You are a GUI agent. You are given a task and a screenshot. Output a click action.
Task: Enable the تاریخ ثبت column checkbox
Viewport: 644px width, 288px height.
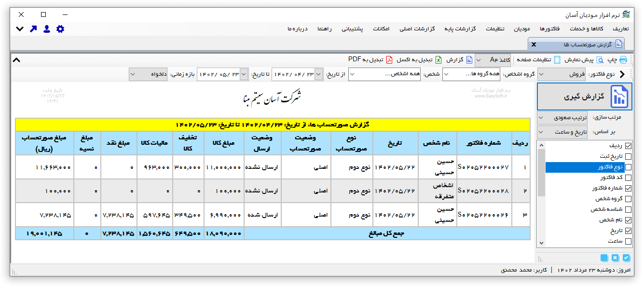[628, 156]
